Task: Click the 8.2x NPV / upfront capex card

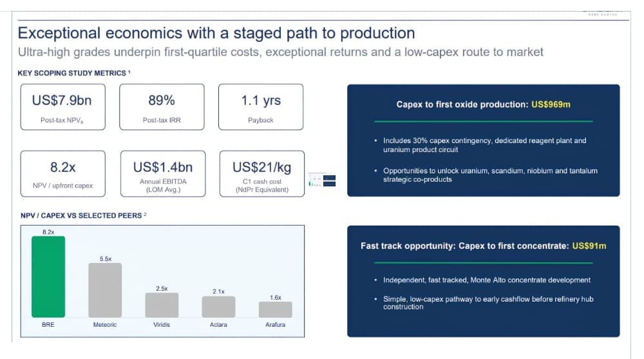Action: 63,173
